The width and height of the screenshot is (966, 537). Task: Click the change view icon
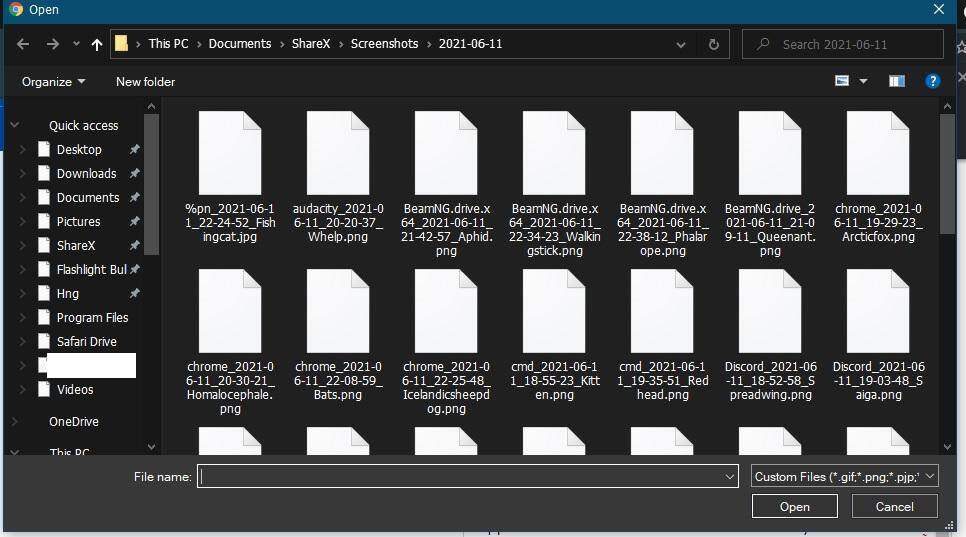point(841,81)
